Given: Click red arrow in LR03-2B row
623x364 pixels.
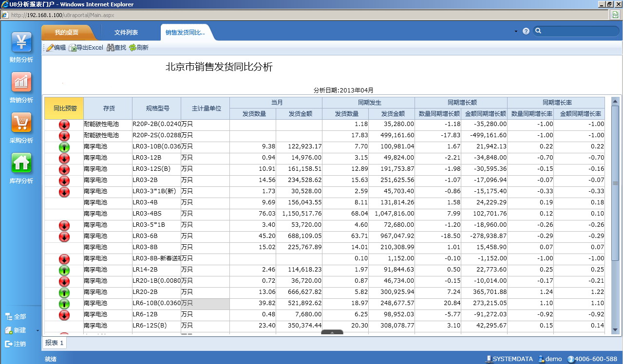Looking at the screenshot, I should coord(64,181).
